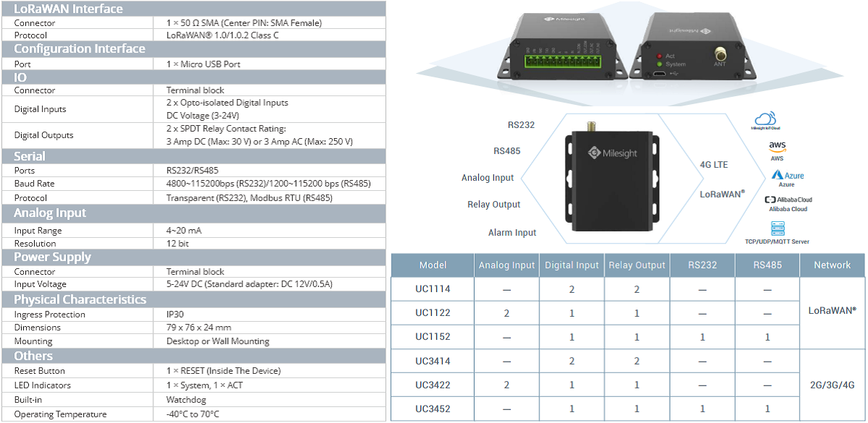868x423 pixels.
Task: Click the RS232 label beside the diagram
Action: click(521, 124)
